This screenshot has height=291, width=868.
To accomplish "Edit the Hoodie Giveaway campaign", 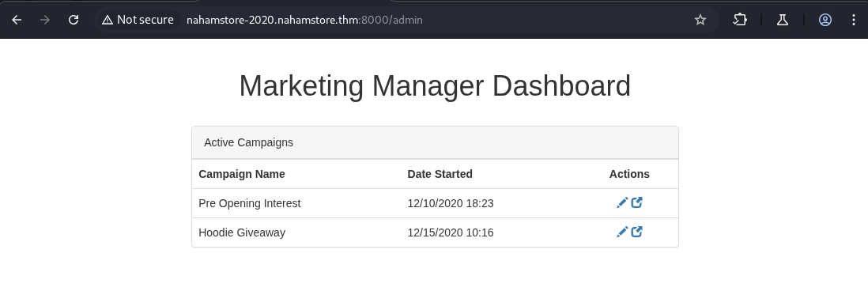I will [622, 232].
